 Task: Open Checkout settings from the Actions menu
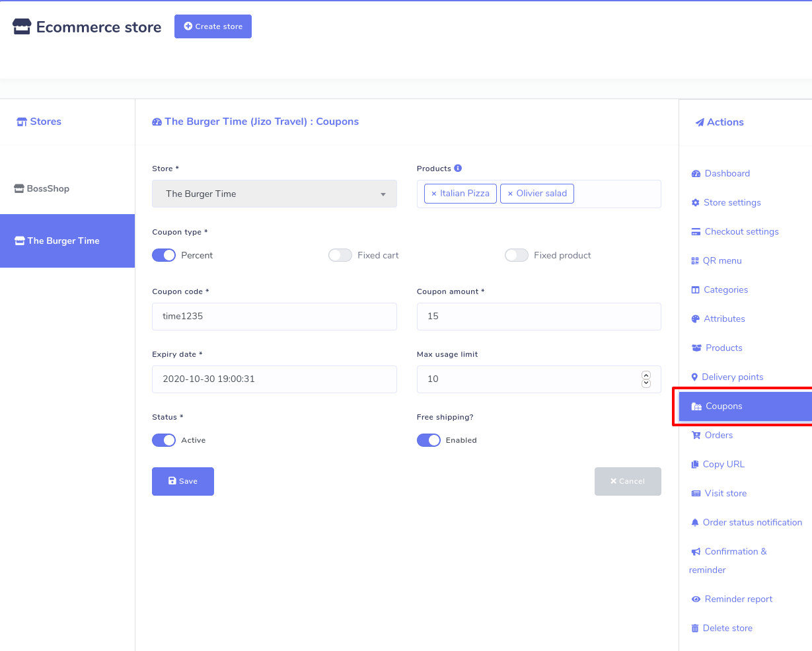click(741, 232)
